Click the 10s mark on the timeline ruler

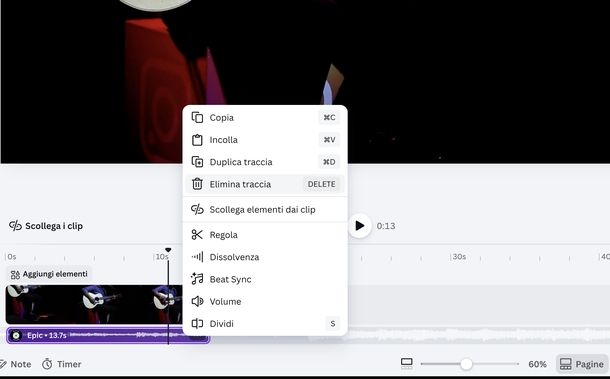(x=162, y=257)
